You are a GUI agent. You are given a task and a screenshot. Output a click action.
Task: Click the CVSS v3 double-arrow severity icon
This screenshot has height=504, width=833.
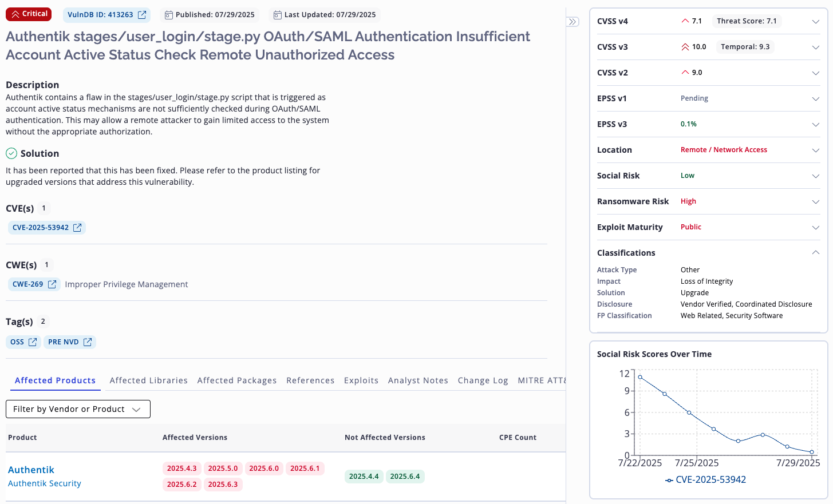click(685, 47)
